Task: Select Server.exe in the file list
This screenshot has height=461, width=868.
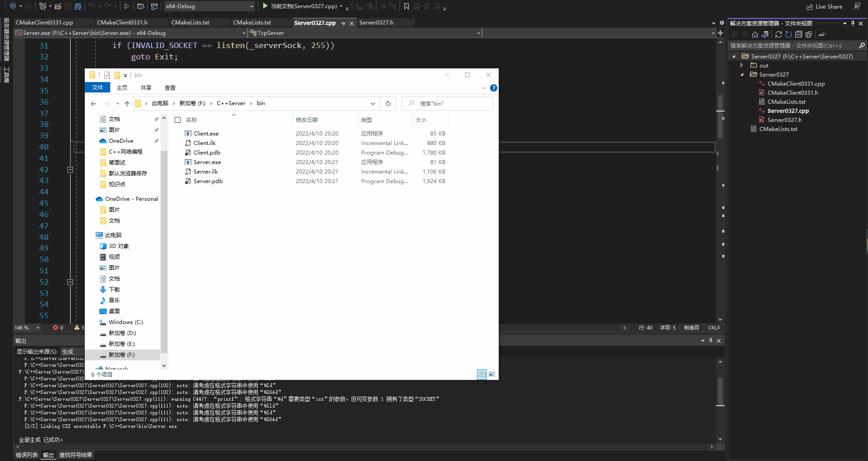Action: (x=207, y=162)
